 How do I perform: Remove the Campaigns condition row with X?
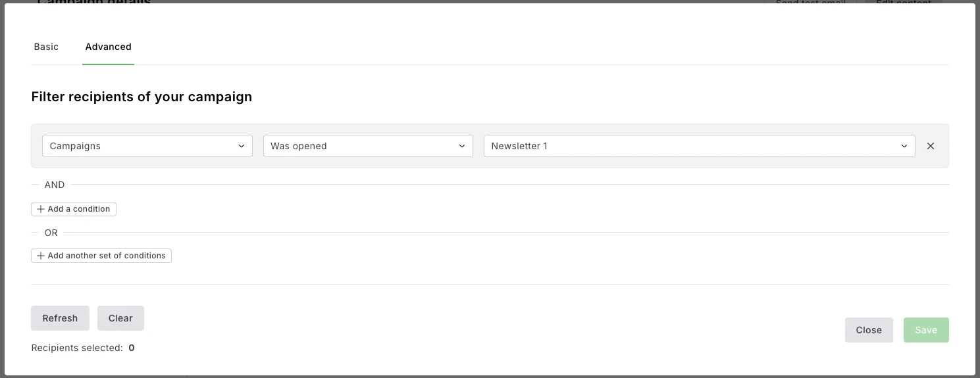coord(931,146)
